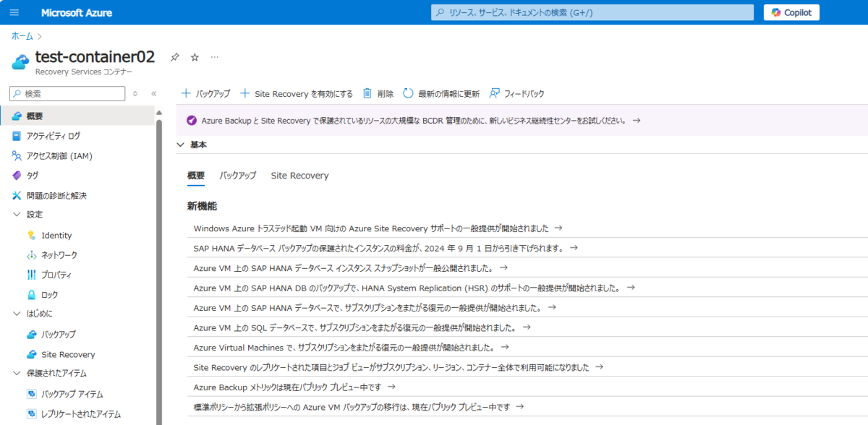Collapse the はじめに section
This screenshot has height=425, width=868.
[17, 314]
